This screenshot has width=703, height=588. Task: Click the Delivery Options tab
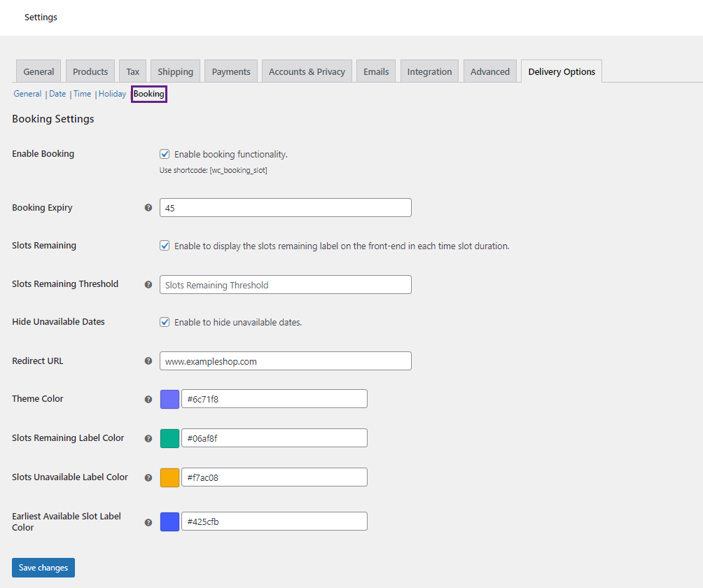(x=562, y=71)
